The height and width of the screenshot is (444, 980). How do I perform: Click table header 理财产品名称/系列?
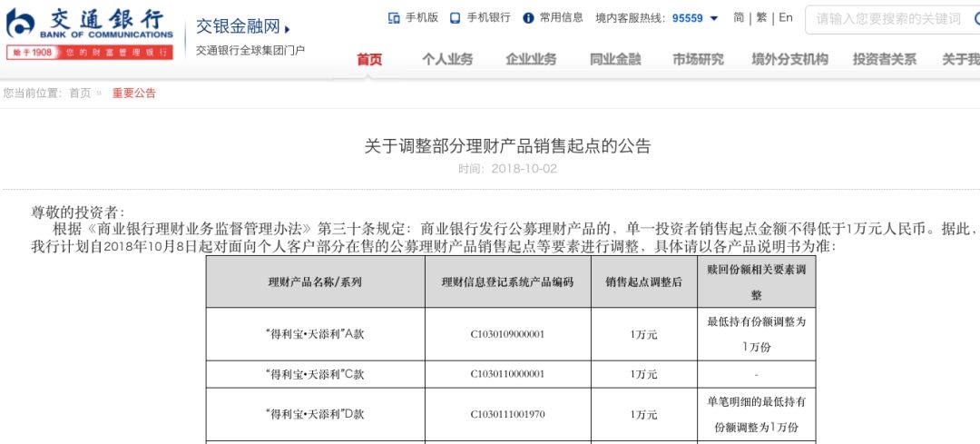[x=315, y=282]
